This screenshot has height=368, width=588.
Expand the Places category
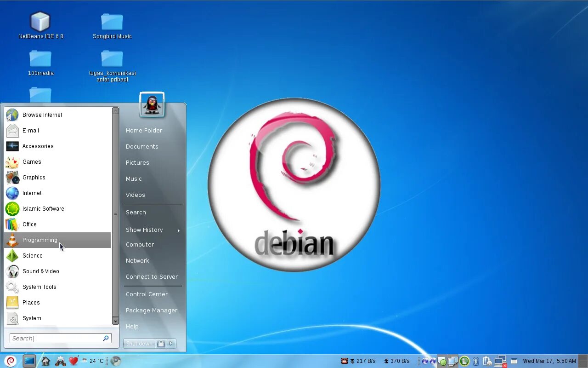(57, 303)
